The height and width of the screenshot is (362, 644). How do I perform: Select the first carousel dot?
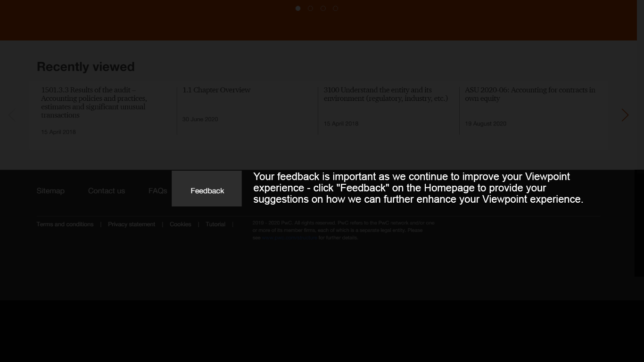click(298, 8)
